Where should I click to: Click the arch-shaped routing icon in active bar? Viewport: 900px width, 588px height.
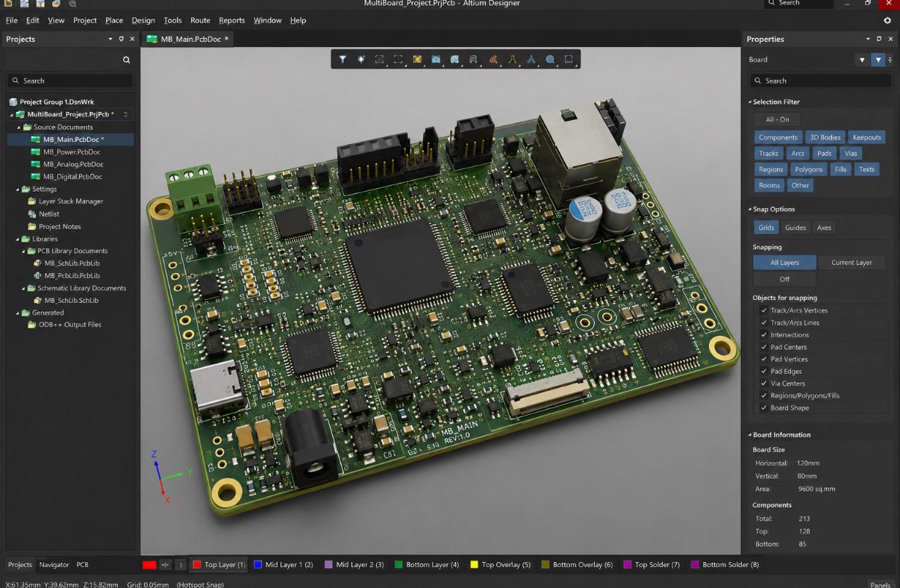pyautogui.click(x=473, y=60)
